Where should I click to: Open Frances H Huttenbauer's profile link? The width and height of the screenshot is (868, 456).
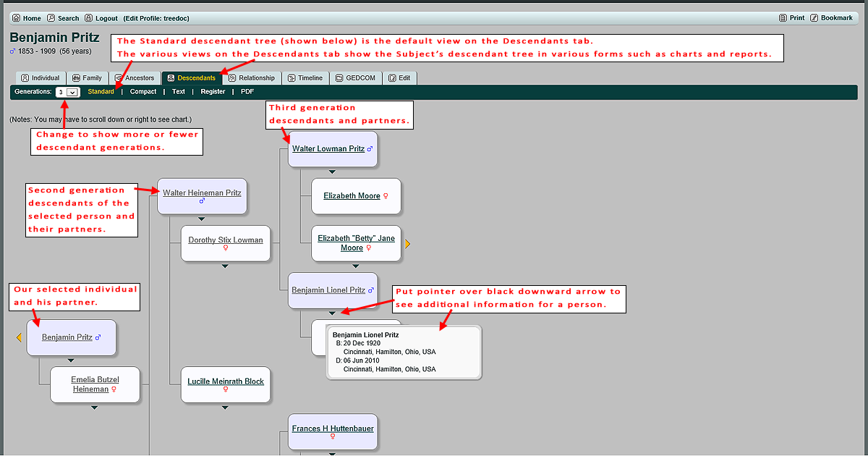(x=333, y=428)
